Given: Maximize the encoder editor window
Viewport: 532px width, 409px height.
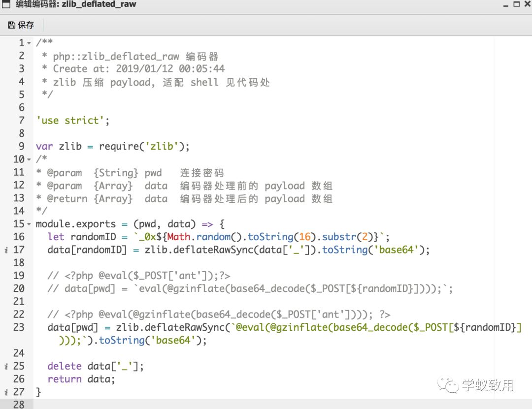Looking at the screenshot, I should click(516, 4).
